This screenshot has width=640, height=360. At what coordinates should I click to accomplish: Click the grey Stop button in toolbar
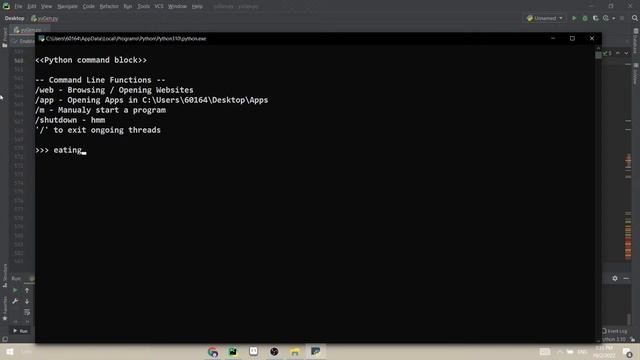622,18
